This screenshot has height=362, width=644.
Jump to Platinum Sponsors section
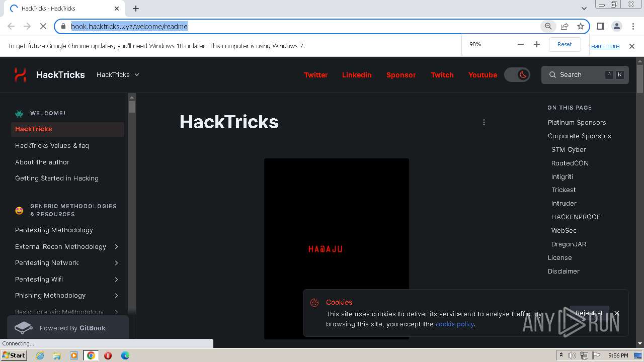pyautogui.click(x=577, y=122)
